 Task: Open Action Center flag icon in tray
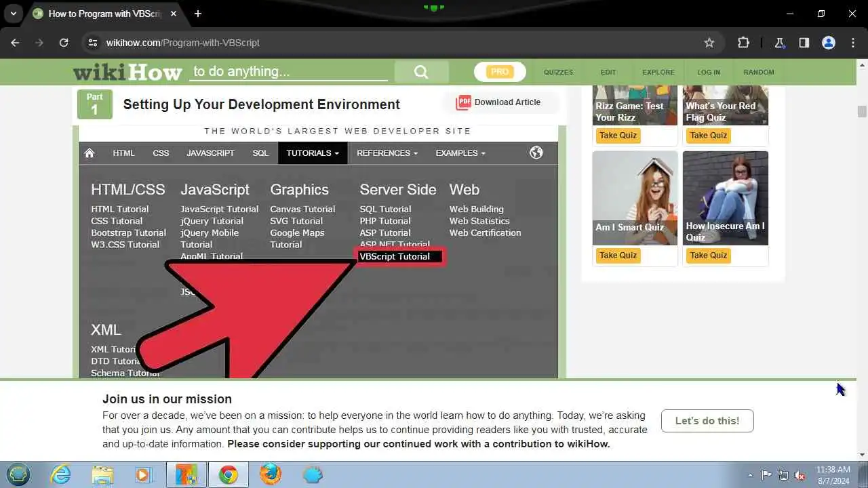766,475
